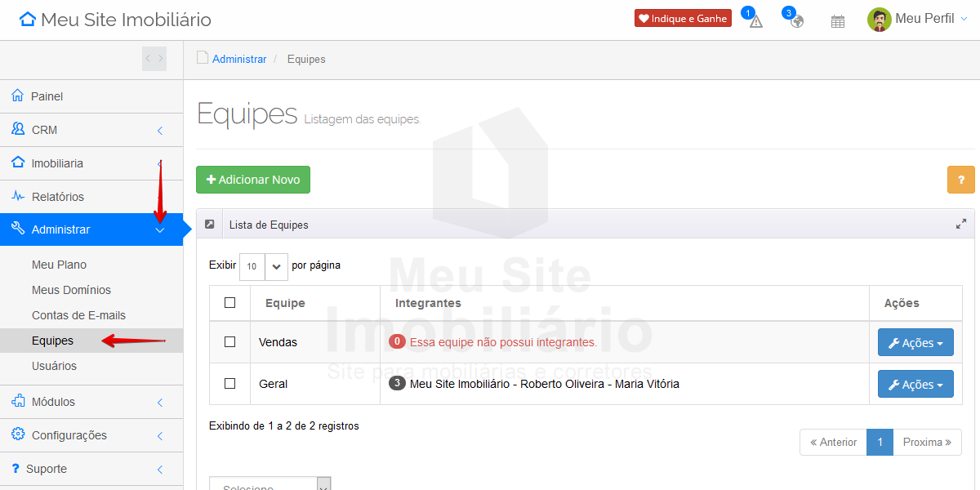Screen dimensions: 980x490
Task: Select the Vendas team checkbox
Action: tap(229, 342)
